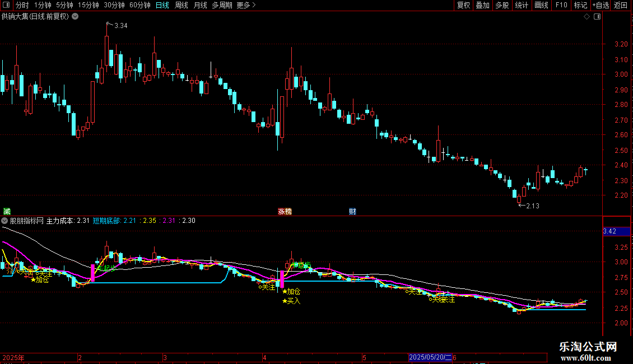The width and height of the screenshot is (633, 364).
Task: Select the 1分钟 period tab
Action: (43, 5)
